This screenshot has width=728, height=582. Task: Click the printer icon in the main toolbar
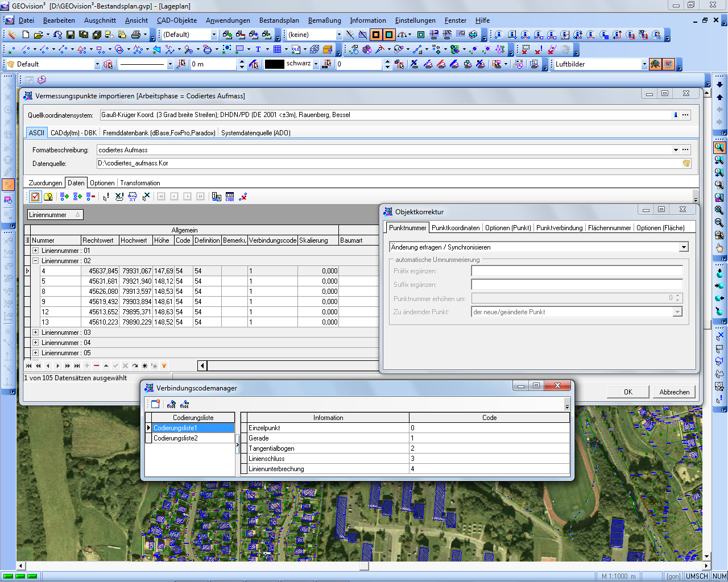[x=135, y=35]
